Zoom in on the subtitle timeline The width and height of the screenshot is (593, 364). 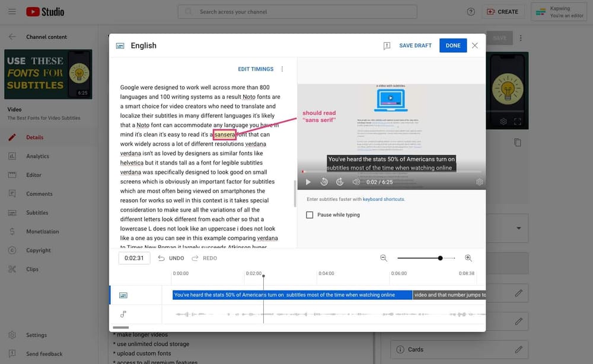[468, 258]
